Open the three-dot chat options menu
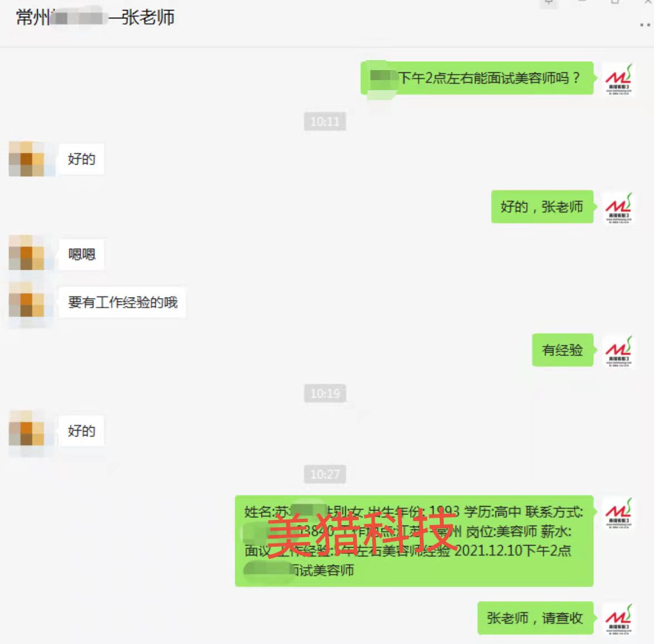The width and height of the screenshot is (654, 644). (645, 25)
